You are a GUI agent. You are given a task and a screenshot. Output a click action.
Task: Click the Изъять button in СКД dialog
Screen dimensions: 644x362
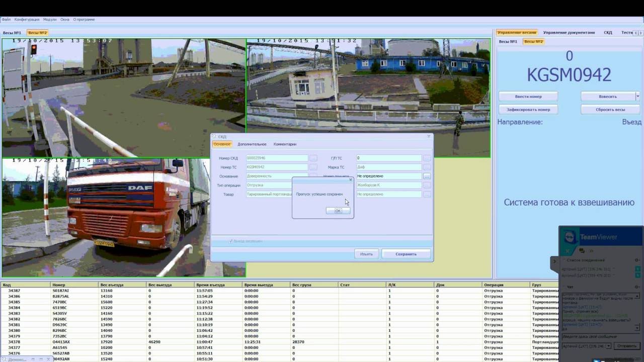[x=366, y=254]
